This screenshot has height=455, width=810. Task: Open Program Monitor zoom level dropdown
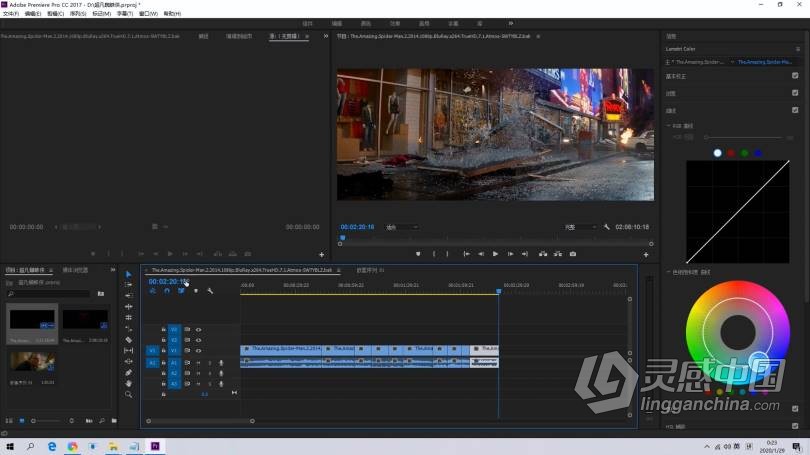[402, 227]
